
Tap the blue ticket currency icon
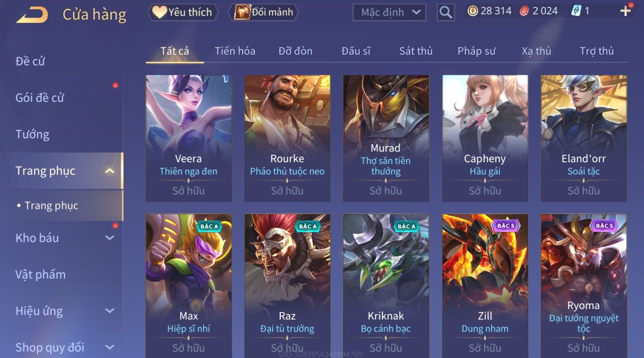pos(576,11)
